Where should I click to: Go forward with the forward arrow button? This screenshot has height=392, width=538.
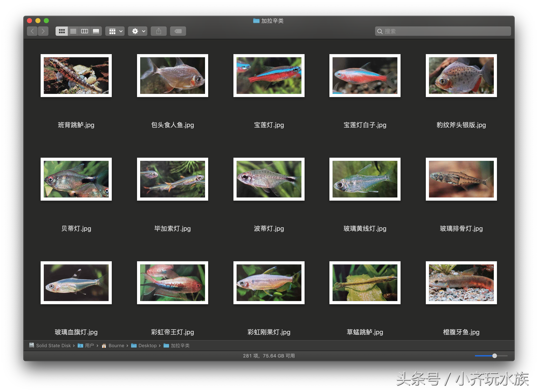(43, 31)
